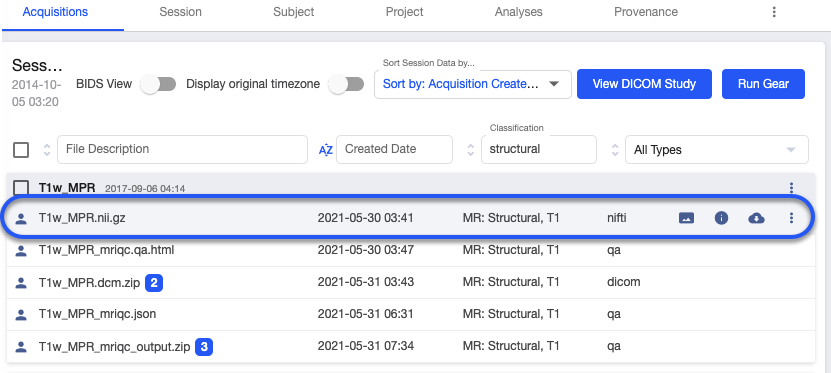This screenshot has width=831, height=373.
Task: Click the Run Gear button
Action: pyautogui.click(x=763, y=84)
